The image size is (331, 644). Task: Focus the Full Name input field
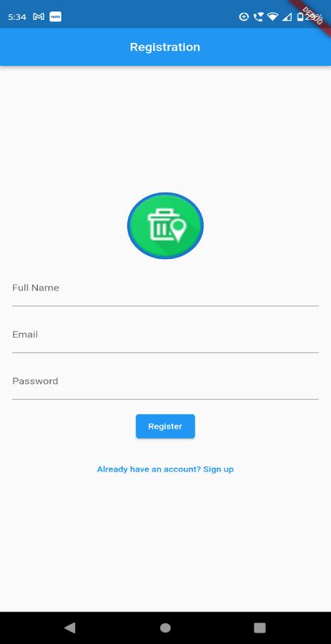pyautogui.click(x=165, y=291)
